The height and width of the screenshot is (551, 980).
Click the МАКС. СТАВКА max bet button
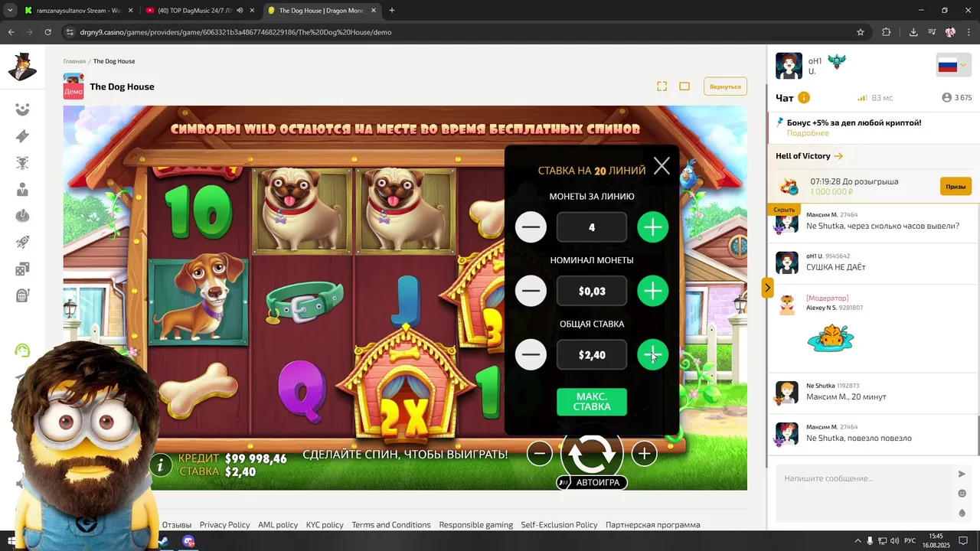point(592,402)
